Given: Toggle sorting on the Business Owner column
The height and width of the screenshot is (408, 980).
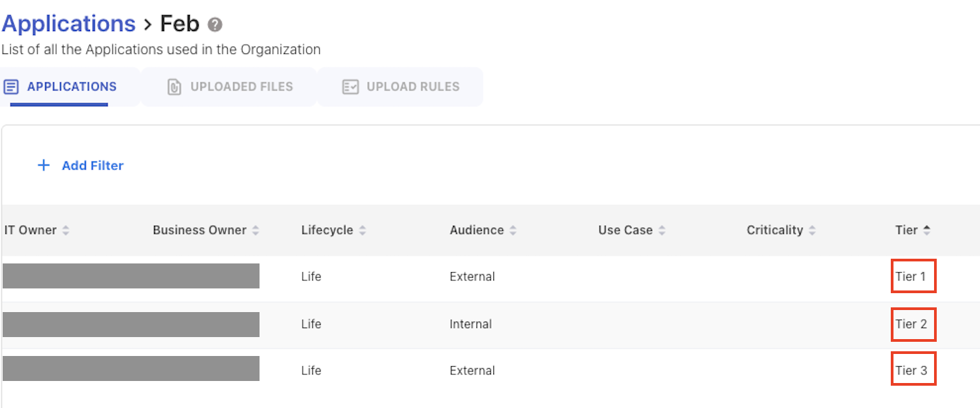Looking at the screenshot, I should tap(256, 230).
